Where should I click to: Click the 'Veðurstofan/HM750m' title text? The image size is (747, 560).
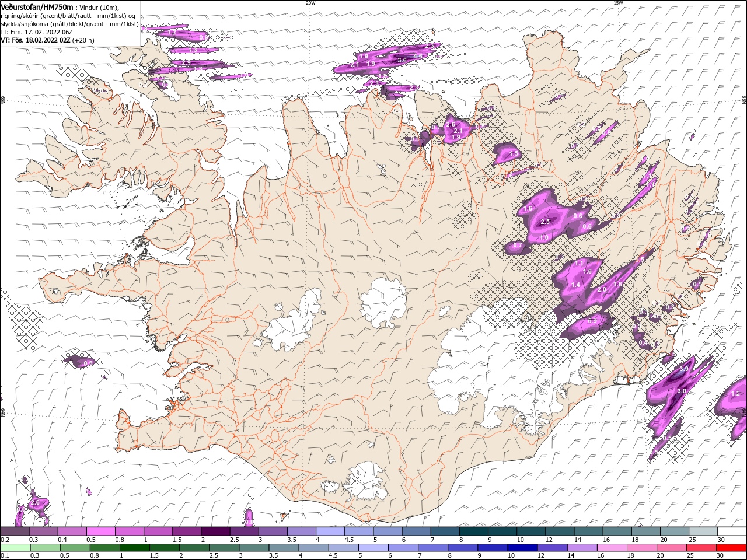click(37, 6)
